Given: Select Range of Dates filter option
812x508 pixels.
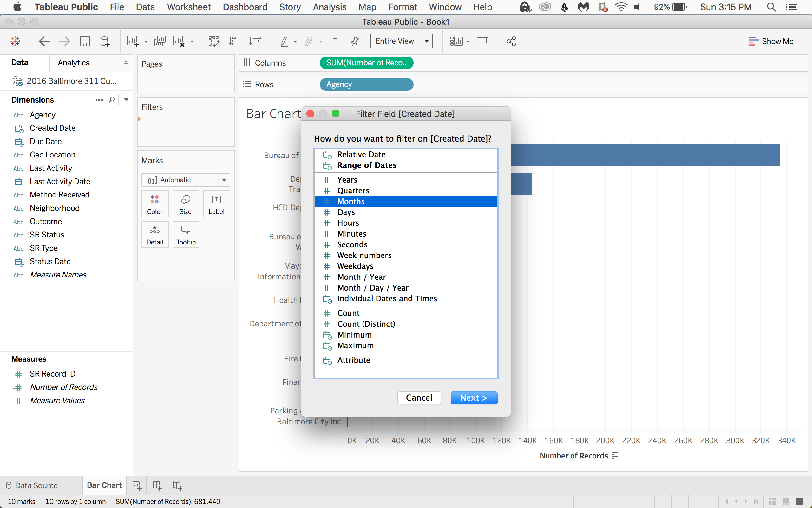Looking at the screenshot, I should tap(406, 165).
